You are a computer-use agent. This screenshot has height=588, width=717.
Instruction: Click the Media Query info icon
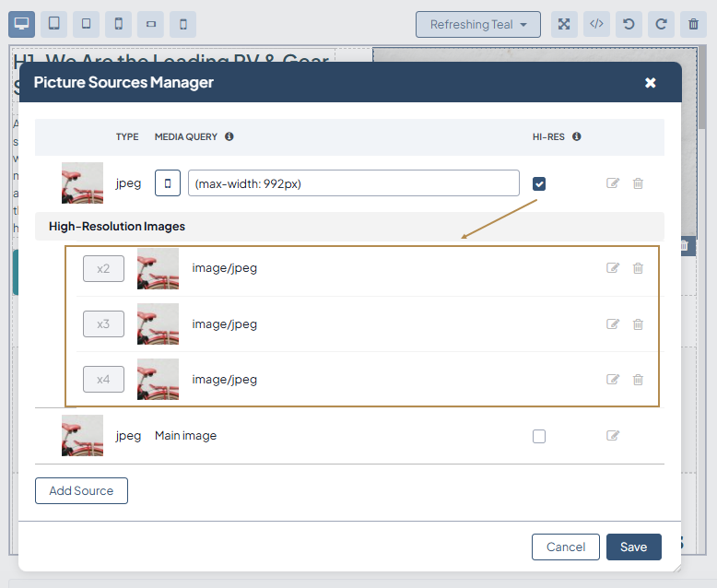tap(229, 136)
